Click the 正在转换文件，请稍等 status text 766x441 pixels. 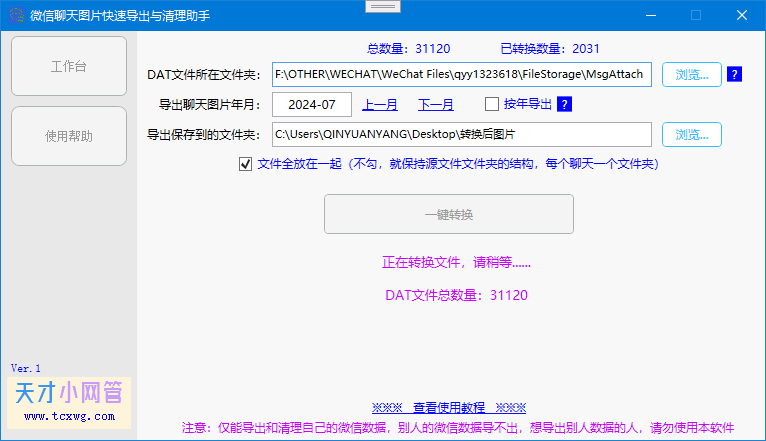[456, 262]
